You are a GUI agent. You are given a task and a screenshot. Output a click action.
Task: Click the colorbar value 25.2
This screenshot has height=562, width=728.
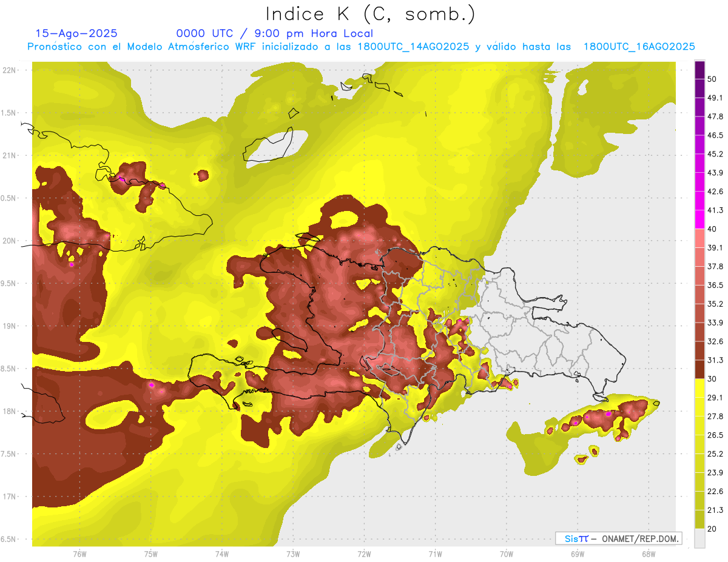(x=715, y=453)
